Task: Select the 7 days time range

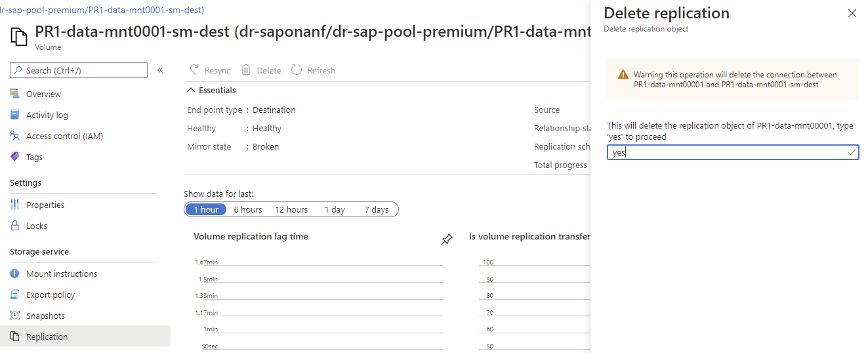Action: coord(377,209)
